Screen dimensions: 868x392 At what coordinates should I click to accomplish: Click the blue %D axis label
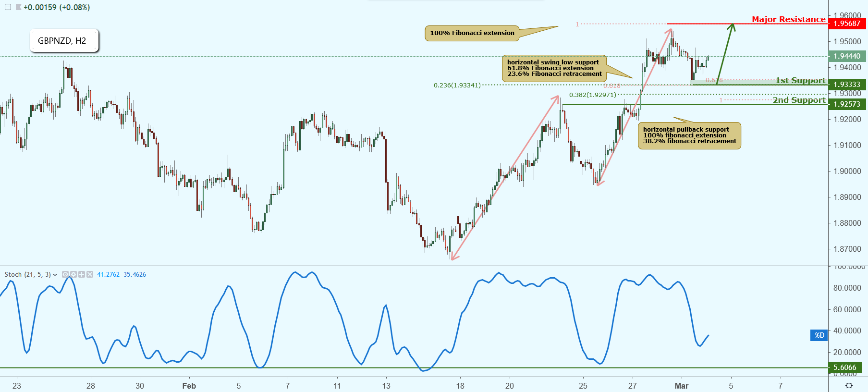tap(819, 335)
